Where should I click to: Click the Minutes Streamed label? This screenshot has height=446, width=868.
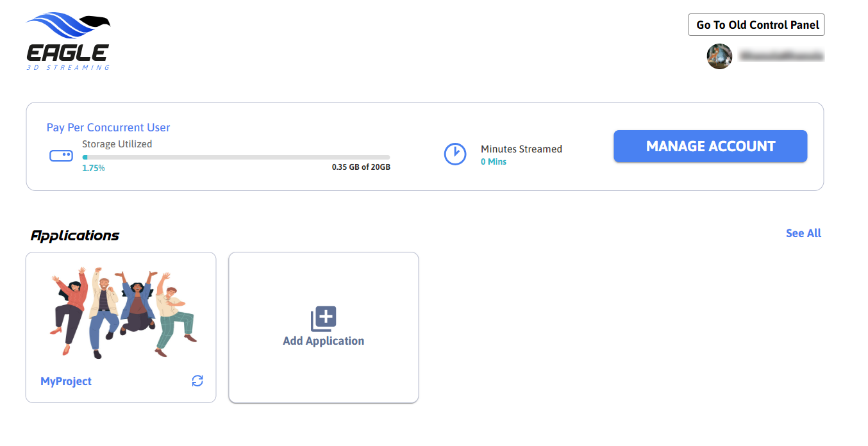point(521,149)
